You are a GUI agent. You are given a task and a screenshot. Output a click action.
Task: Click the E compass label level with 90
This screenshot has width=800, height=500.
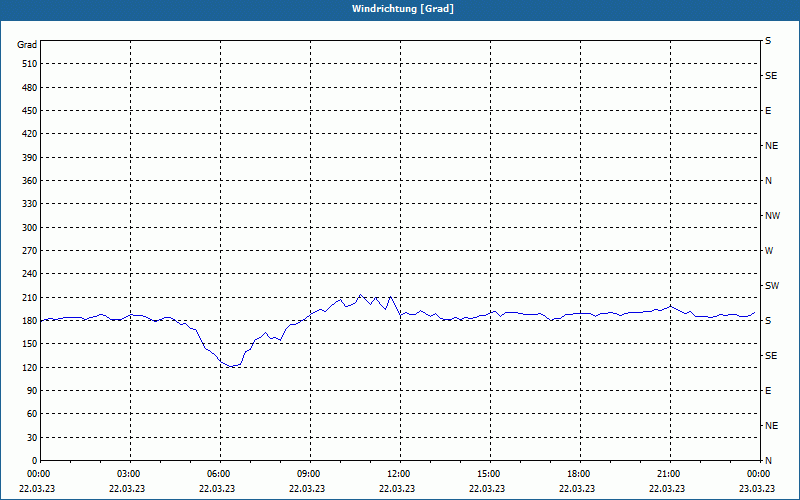768,391
